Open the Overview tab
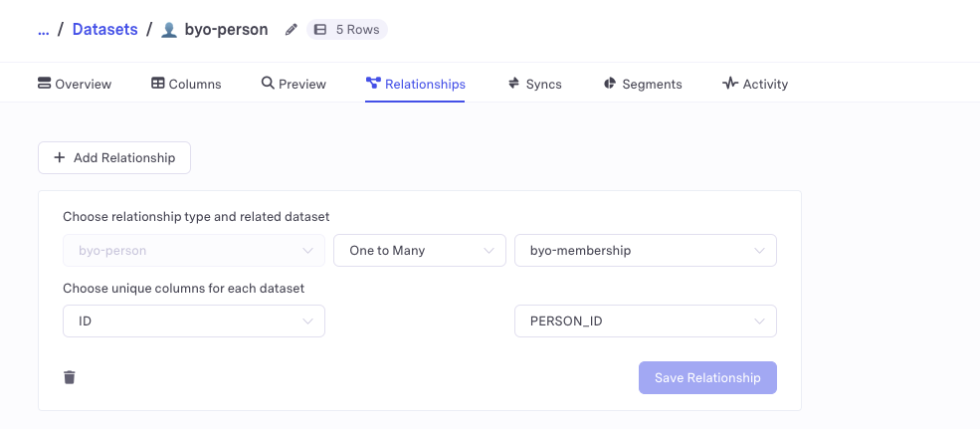The width and height of the screenshot is (980, 429). coord(75,84)
